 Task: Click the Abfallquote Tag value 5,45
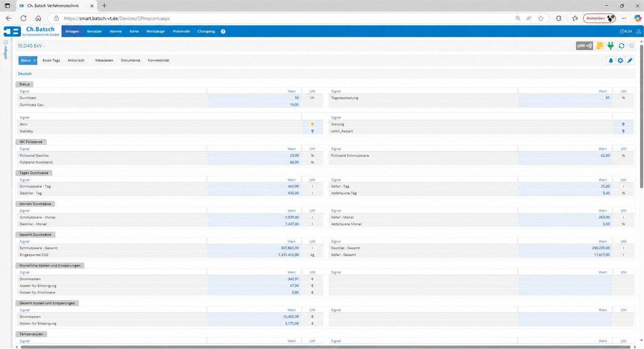(606, 193)
